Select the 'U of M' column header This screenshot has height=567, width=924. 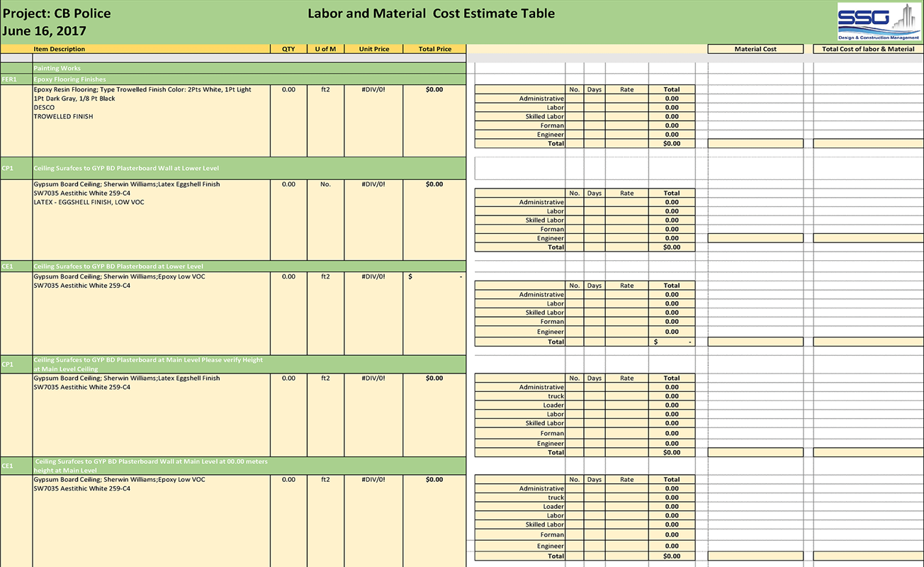pyautogui.click(x=326, y=50)
